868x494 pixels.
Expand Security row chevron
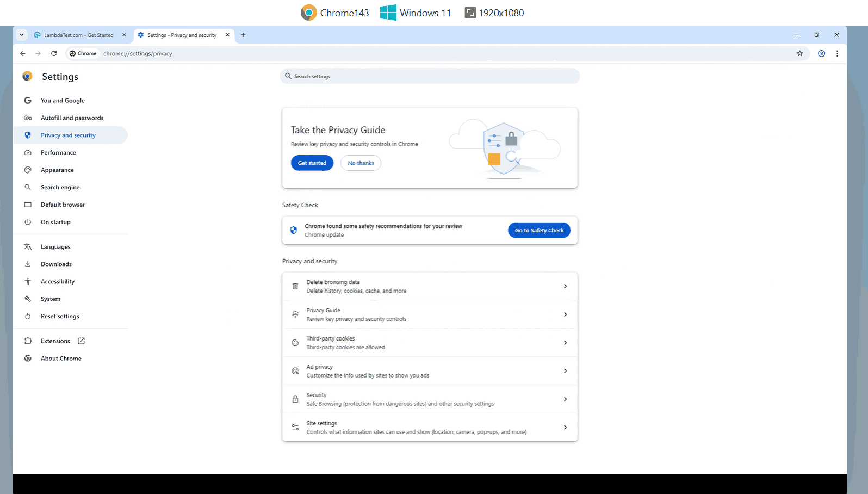[565, 399]
